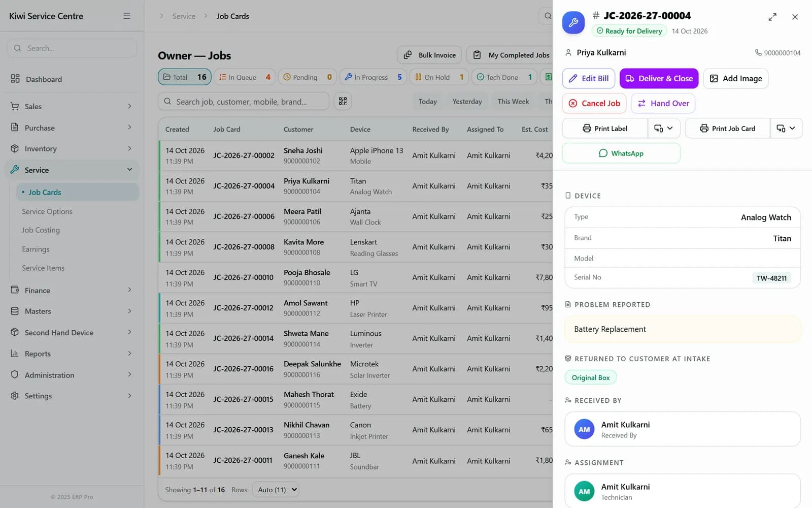
Task: Click the Masters database icon
Action: 15,311
